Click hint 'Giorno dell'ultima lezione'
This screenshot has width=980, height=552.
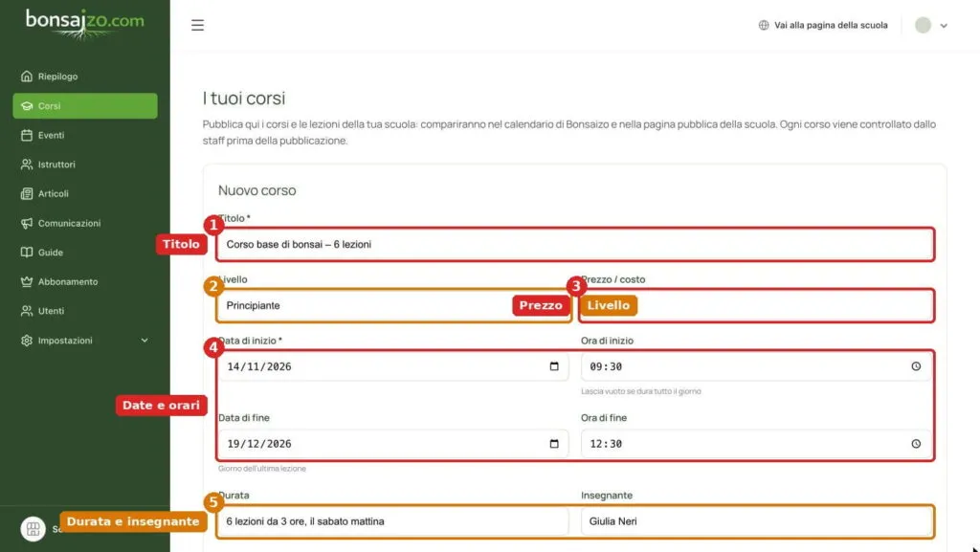[x=262, y=469]
